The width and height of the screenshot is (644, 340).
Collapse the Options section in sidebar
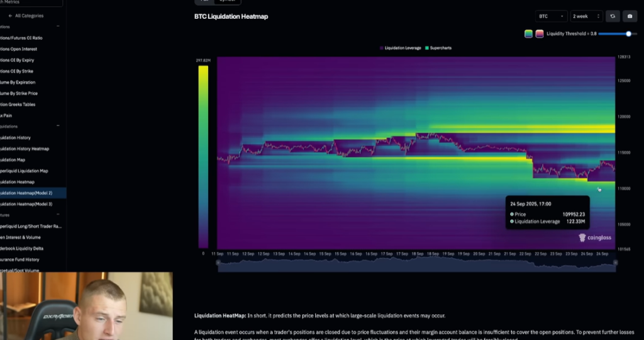pyautogui.click(x=58, y=26)
